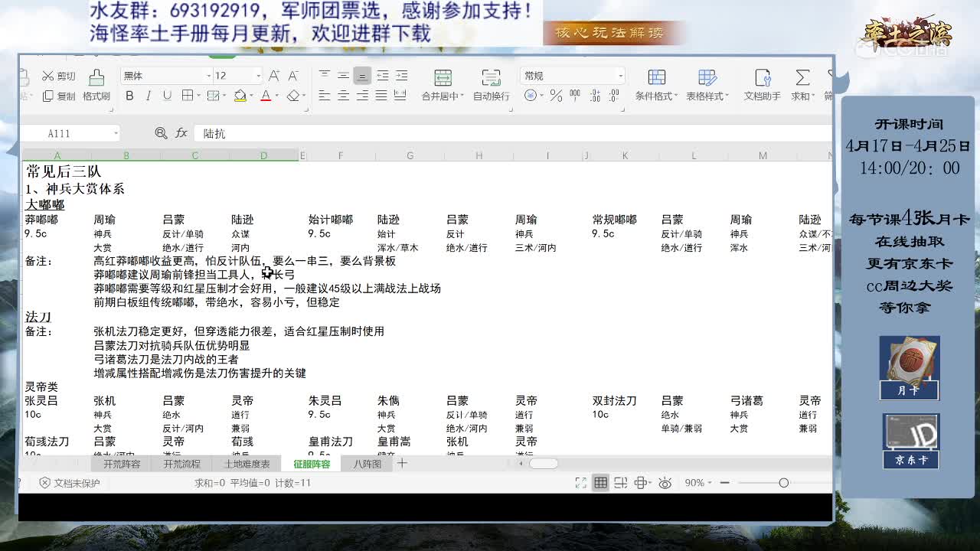Select the Format Painter (格式刷) tool
Viewport: 980px width, 551px height.
click(x=96, y=85)
